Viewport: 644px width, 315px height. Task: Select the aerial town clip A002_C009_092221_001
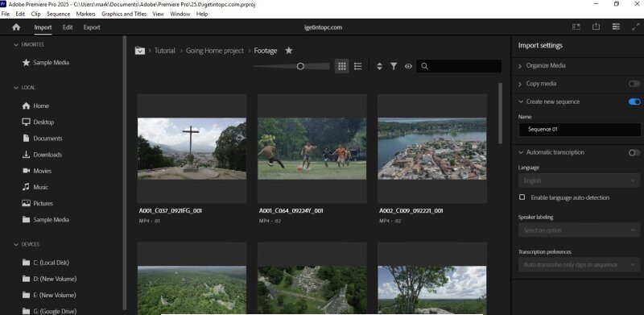pos(432,148)
